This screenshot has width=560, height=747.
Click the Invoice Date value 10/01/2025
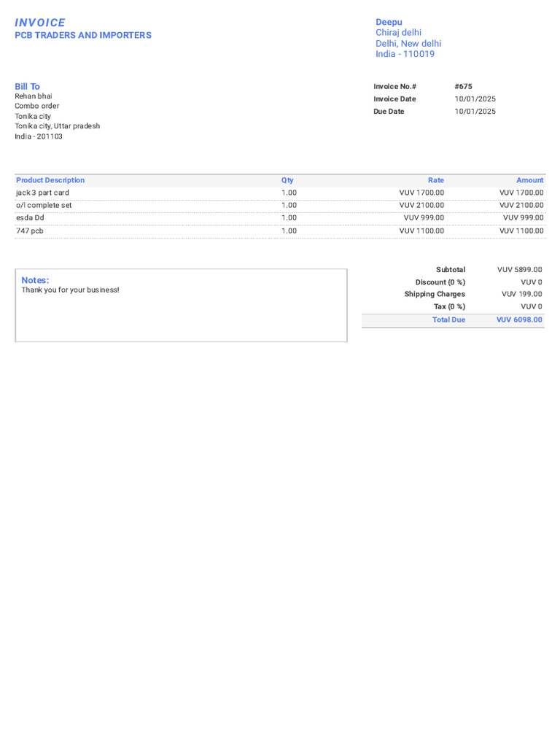point(475,98)
